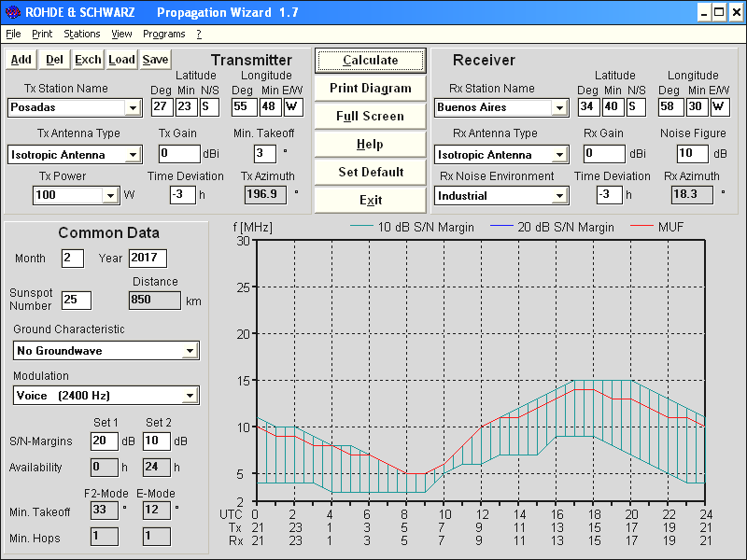Click the Tx latitude N/S field
Screen dimensions: 747x560
(209, 107)
